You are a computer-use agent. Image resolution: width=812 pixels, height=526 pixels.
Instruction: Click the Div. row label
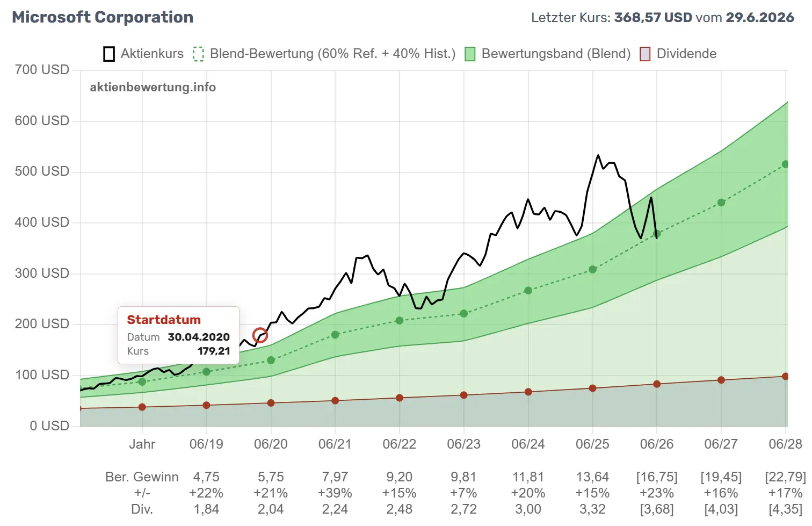[142, 509]
